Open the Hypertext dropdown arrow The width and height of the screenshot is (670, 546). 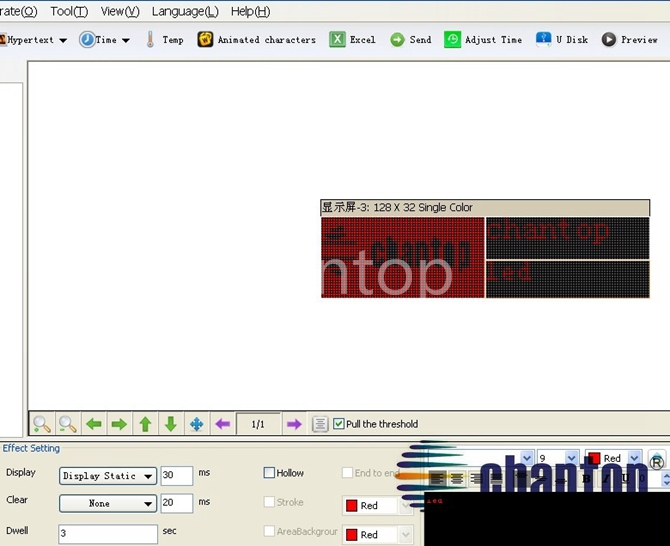coord(63,40)
